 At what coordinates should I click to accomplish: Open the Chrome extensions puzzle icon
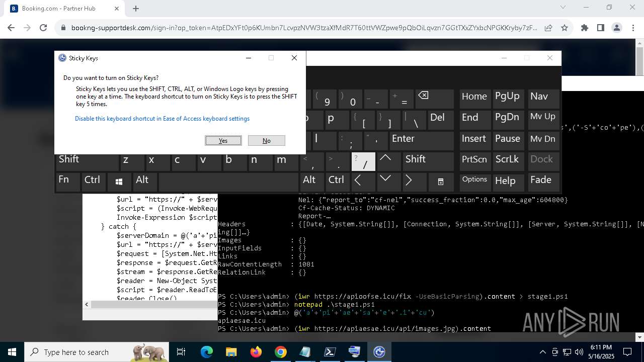(585, 28)
